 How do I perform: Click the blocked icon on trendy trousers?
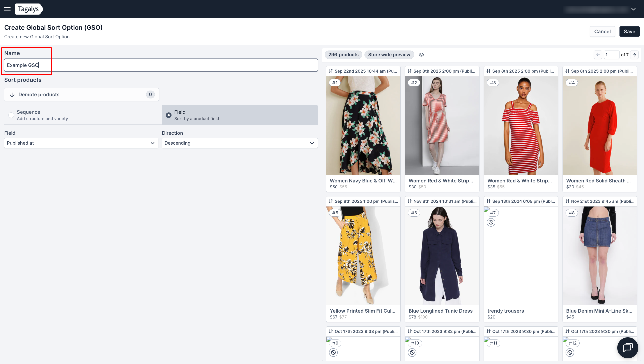(491, 222)
